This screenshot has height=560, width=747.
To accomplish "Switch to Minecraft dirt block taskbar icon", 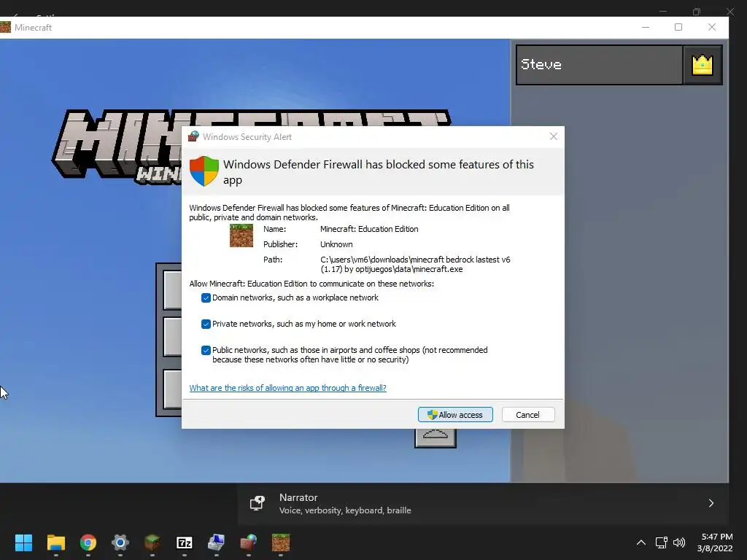I will click(x=281, y=542).
